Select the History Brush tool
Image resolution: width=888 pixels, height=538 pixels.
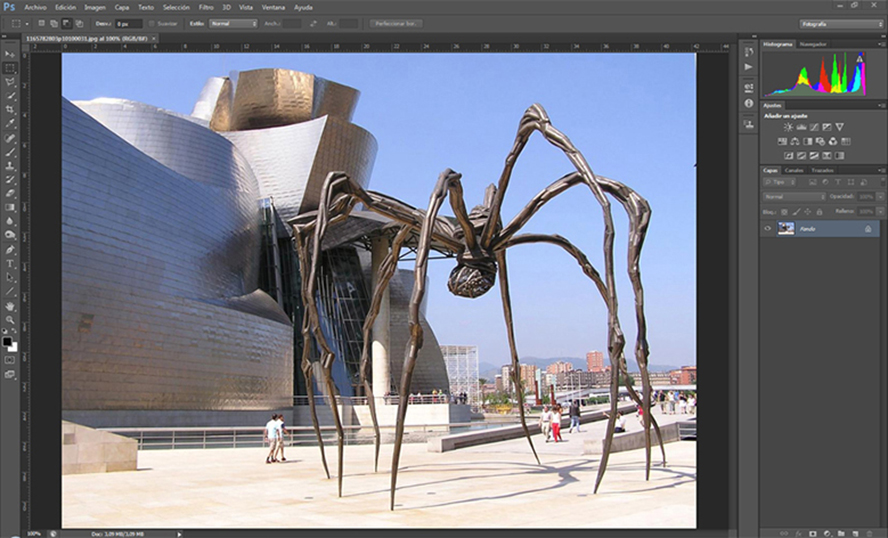pyautogui.click(x=10, y=180)
